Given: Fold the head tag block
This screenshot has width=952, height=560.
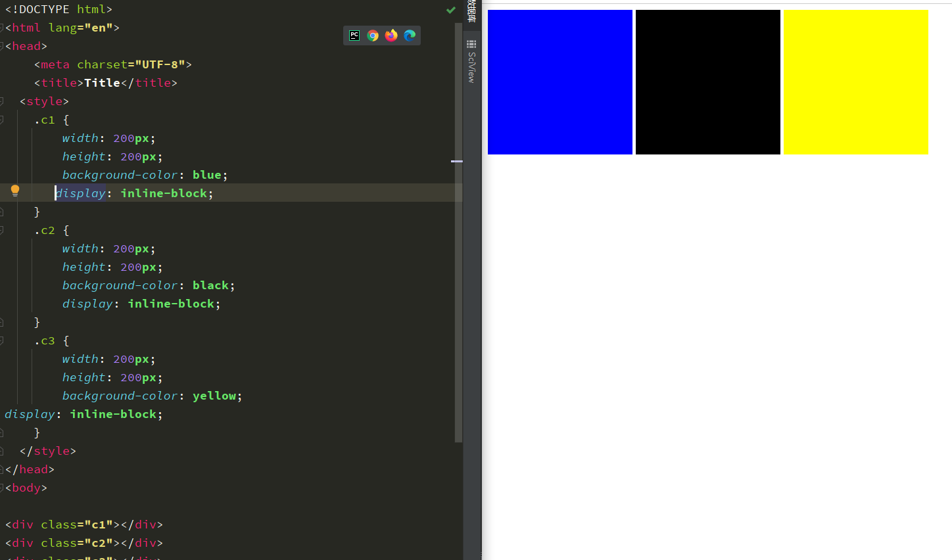Looking at the screenshot, I should 2,46.
